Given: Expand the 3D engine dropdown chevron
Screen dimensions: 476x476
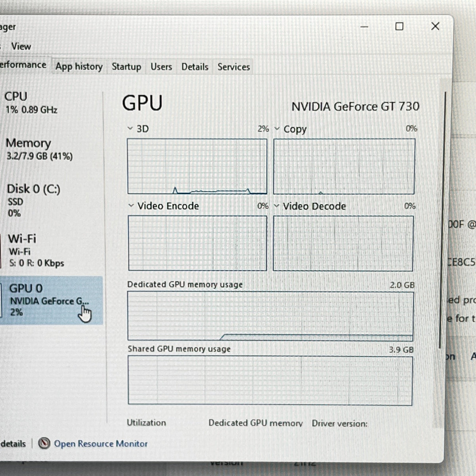Looking at the screenshot, I should [x=130, y=129].
